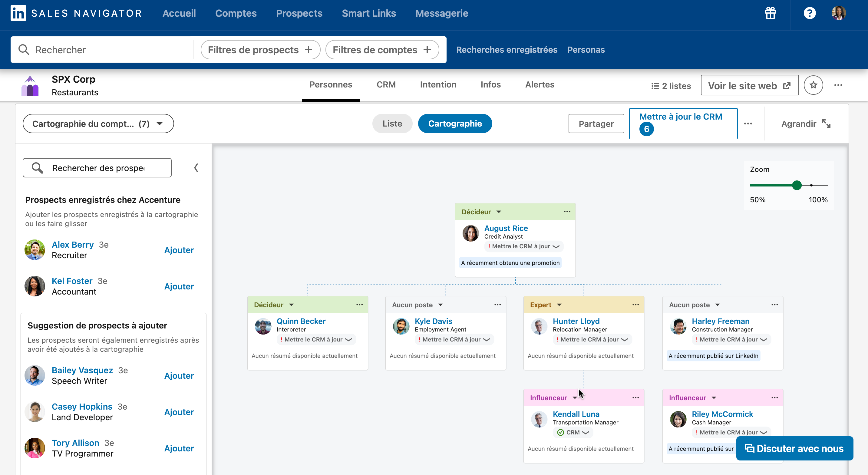Open Hunter Lloyd's profile link
Viewport: 868px width, 475px height.
pos(576,321)
